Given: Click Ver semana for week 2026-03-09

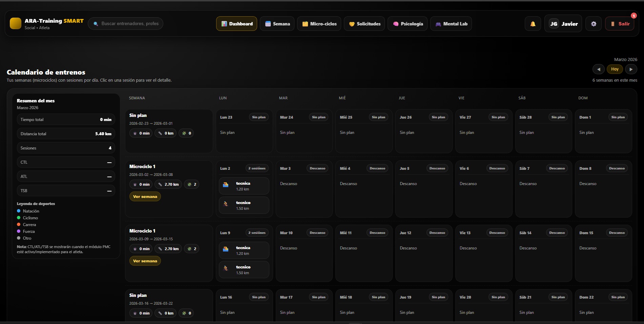Looking at the screenshot, I should (145, 261).
